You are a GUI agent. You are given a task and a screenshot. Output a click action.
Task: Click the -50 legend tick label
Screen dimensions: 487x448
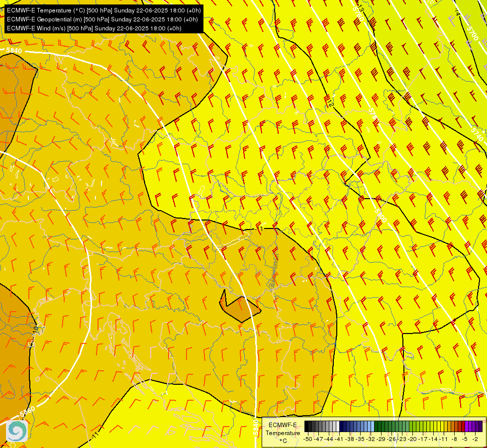[x=308, y=439]
